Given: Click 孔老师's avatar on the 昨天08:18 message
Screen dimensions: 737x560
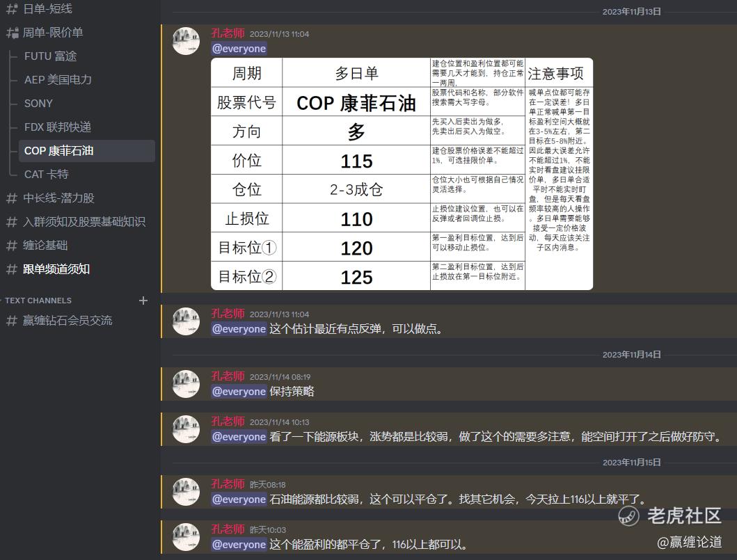Looking at the screenshot, I should click(186, 491).
